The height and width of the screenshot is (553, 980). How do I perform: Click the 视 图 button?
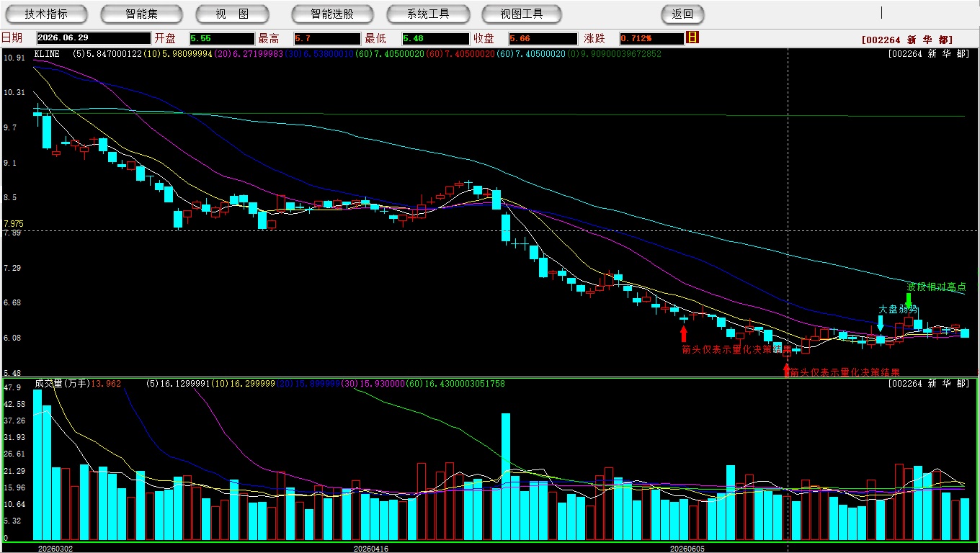[232, 14]
